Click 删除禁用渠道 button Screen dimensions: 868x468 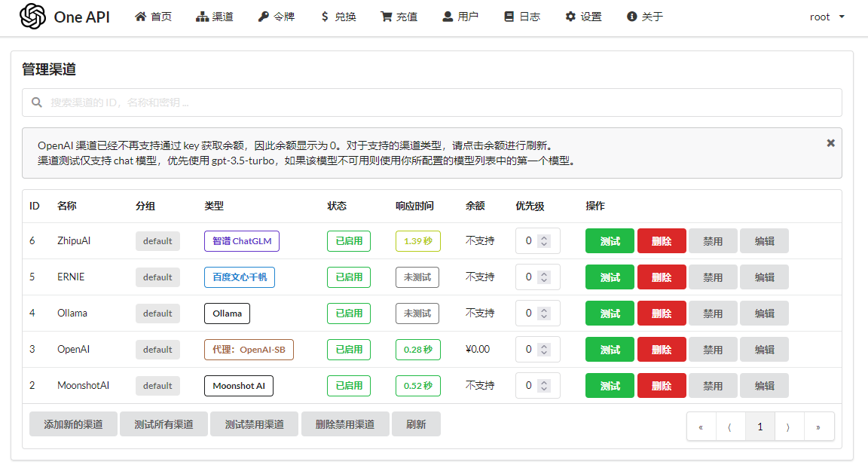345,424
